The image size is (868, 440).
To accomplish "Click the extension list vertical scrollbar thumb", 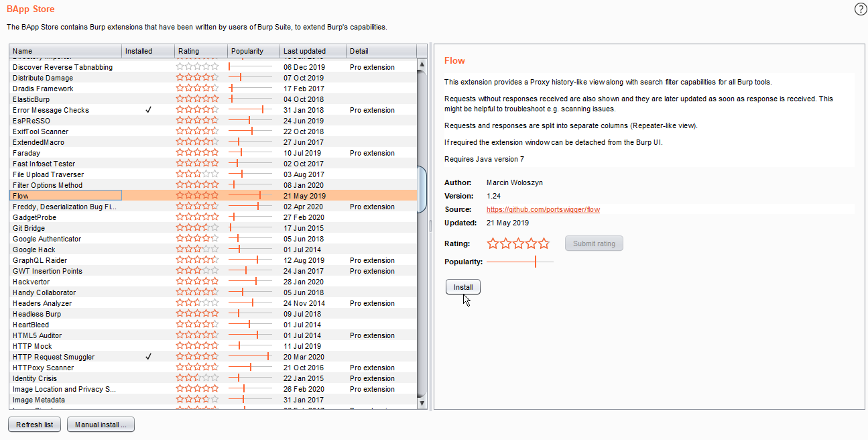I will click(x=422, y=189).
